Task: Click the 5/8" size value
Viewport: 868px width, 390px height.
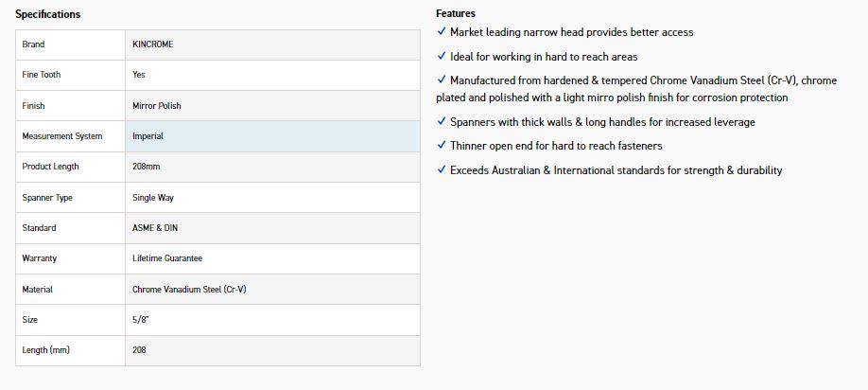Action: pyautogui.click(x=139, y=320)
